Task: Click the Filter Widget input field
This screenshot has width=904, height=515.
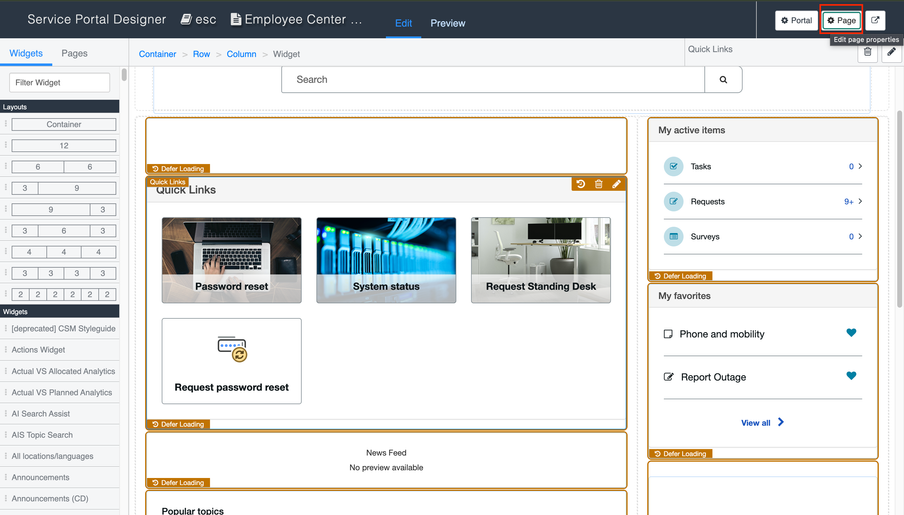Action: tap(59, 82)
